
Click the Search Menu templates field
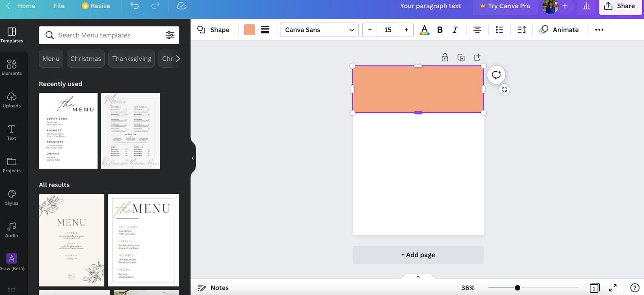tap(109, 35)
